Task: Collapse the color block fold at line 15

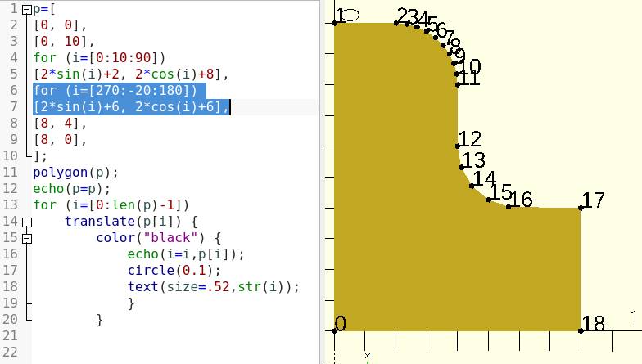Action: tap(27, 238)
